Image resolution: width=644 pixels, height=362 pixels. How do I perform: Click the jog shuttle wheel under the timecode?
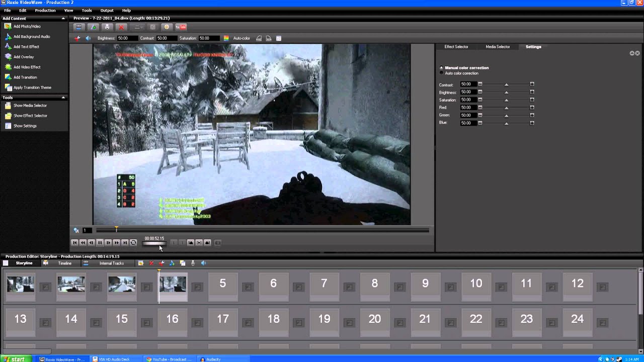[154, 244]
